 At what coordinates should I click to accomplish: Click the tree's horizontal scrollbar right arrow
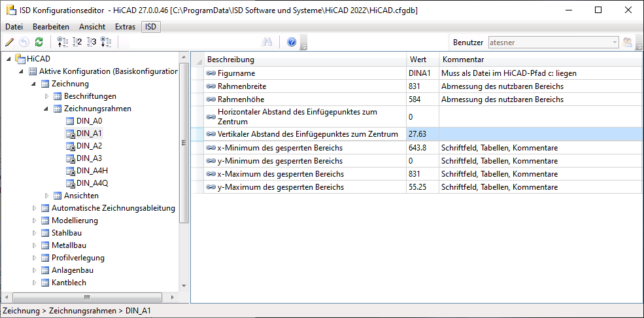pos(173,297)
